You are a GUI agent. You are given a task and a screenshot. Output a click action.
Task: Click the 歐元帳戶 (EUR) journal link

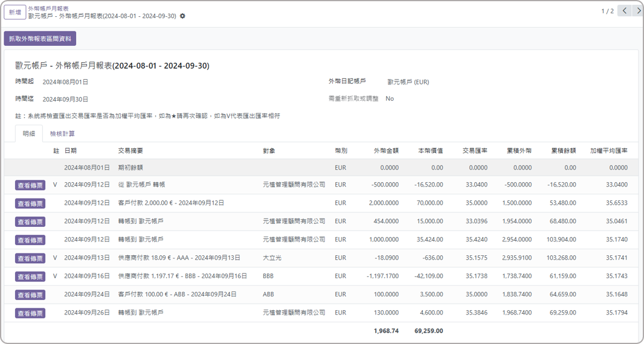(x=408, y=81)
